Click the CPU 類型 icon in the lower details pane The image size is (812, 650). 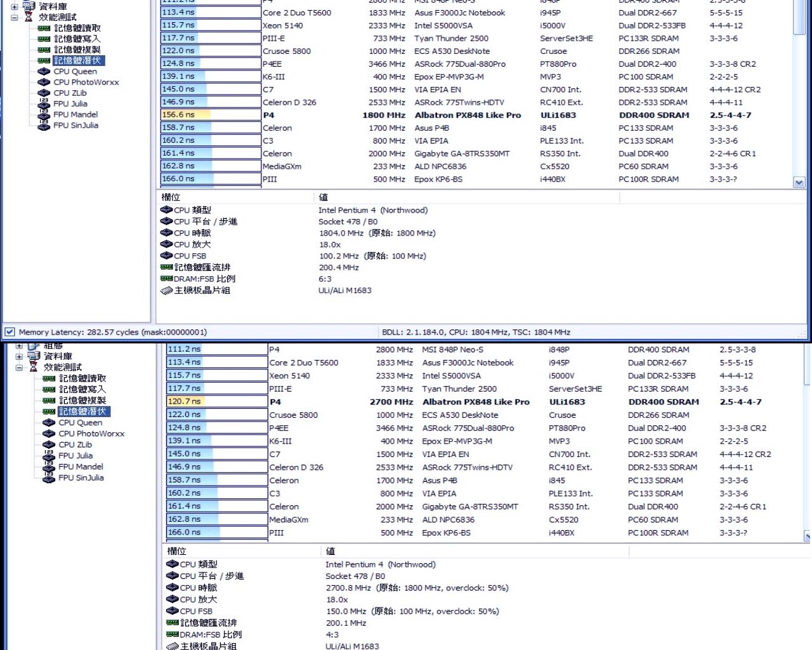(x=173, y=564)
